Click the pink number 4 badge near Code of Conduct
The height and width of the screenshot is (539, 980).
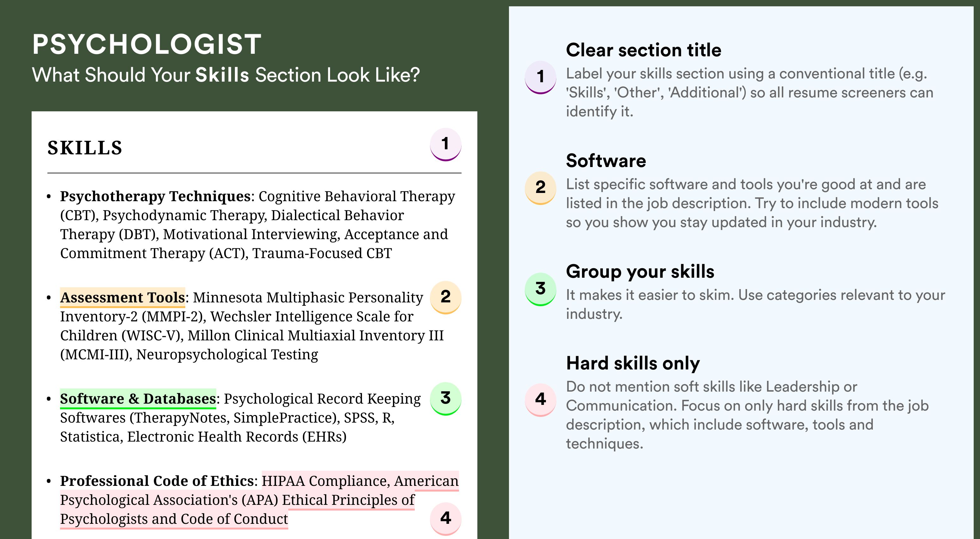(x=445, y=518)
